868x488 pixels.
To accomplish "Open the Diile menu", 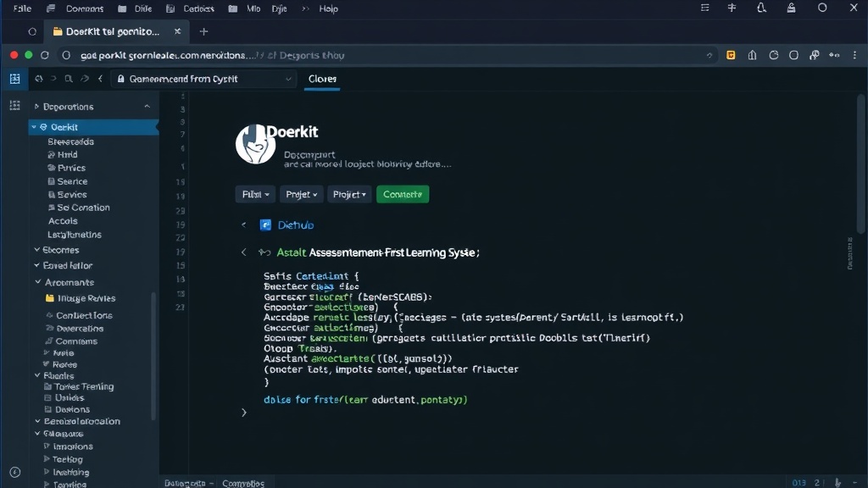I will (x=142, y=8).
